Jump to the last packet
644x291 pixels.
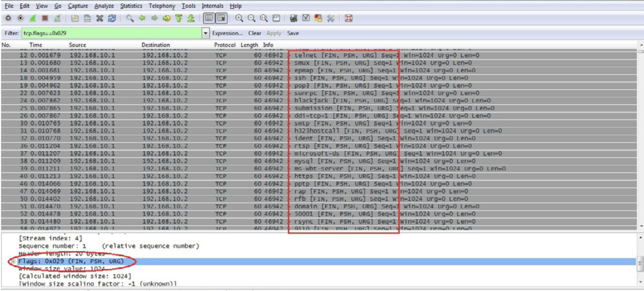click(191, 18)
